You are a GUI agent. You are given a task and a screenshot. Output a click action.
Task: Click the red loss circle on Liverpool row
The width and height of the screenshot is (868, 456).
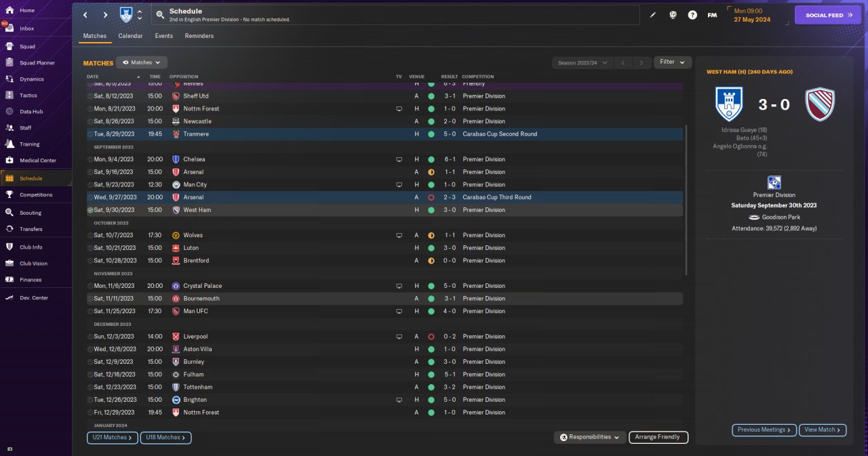pos(431,336)
